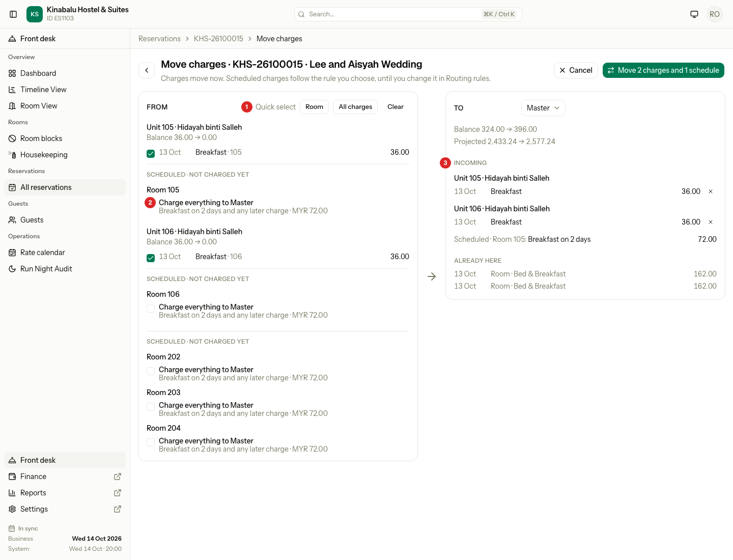The image size is (733, 560).
Task: Uncheck the 13 Oct Breakfast 105 charge
Action: click(x=151, y=154)
